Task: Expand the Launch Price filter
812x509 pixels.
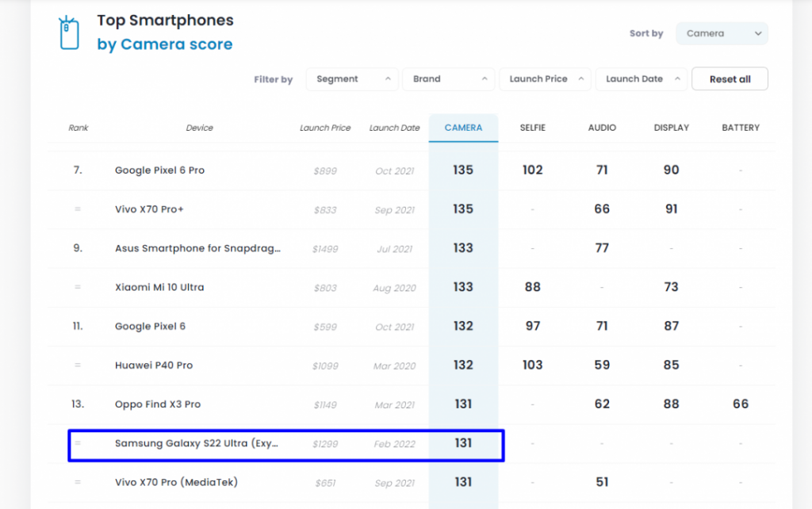Action: [546, 79]
